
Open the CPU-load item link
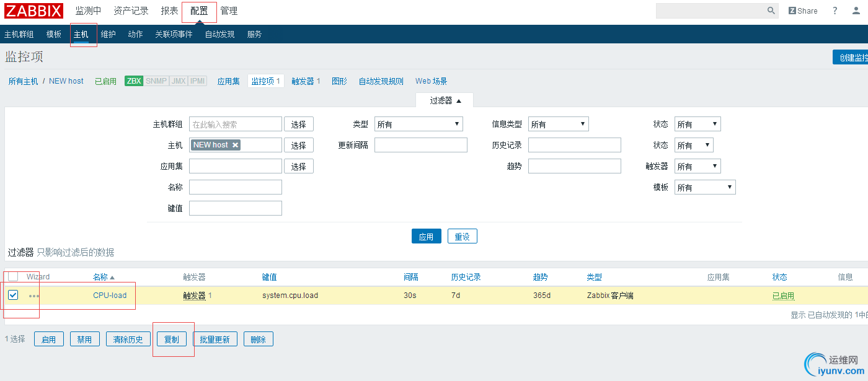110,296
